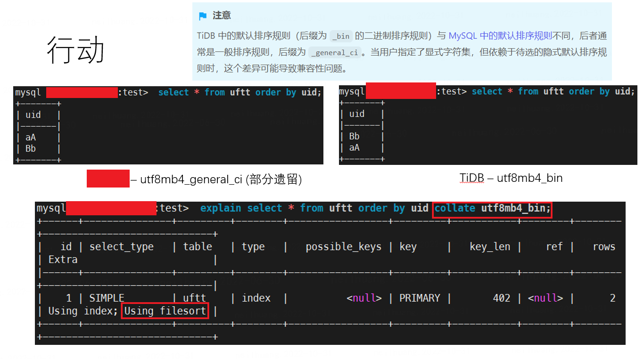644x359 pixels.
Task: Click the flag icon beside 注意
Action: 203,16
